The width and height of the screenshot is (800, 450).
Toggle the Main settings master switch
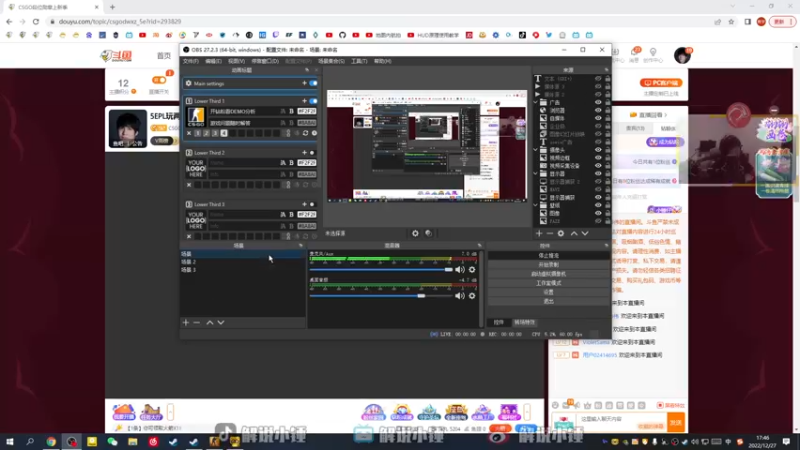click(x=313, y=83)
